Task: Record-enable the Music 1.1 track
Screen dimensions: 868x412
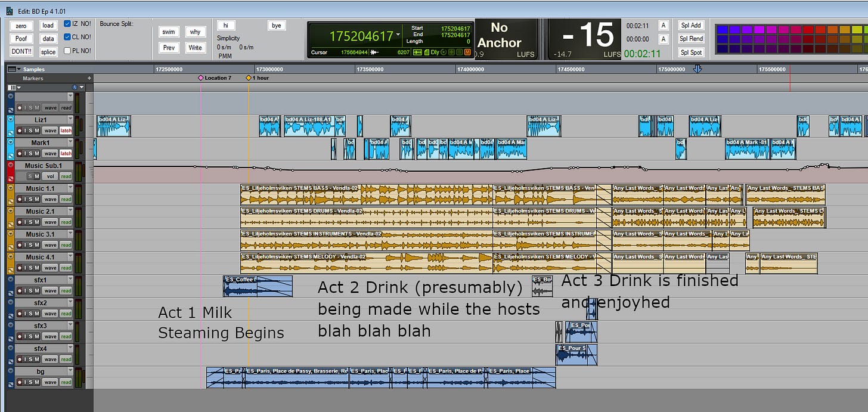Action: pos(20,199)
